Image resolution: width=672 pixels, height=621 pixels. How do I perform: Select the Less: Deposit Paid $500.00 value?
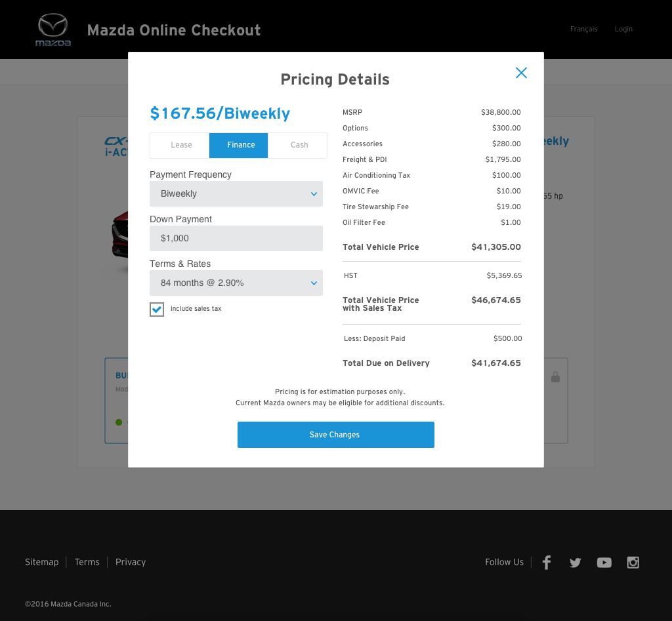507,339
